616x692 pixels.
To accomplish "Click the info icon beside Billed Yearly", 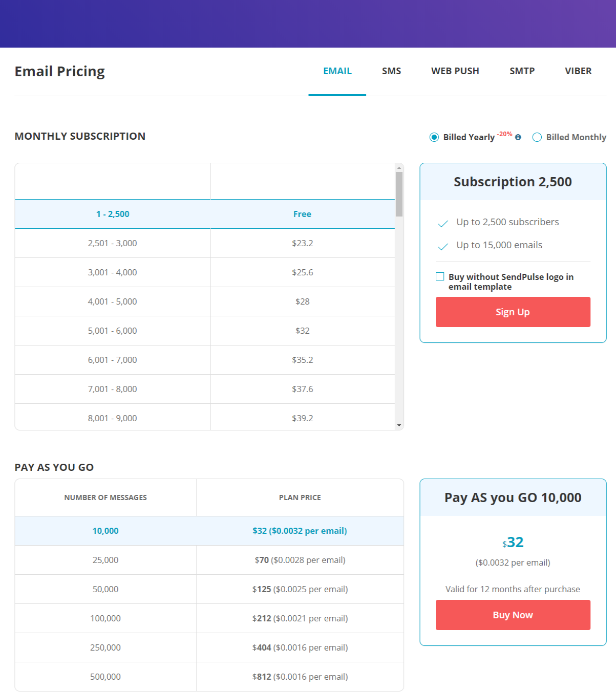I will (x=518, y=137).
